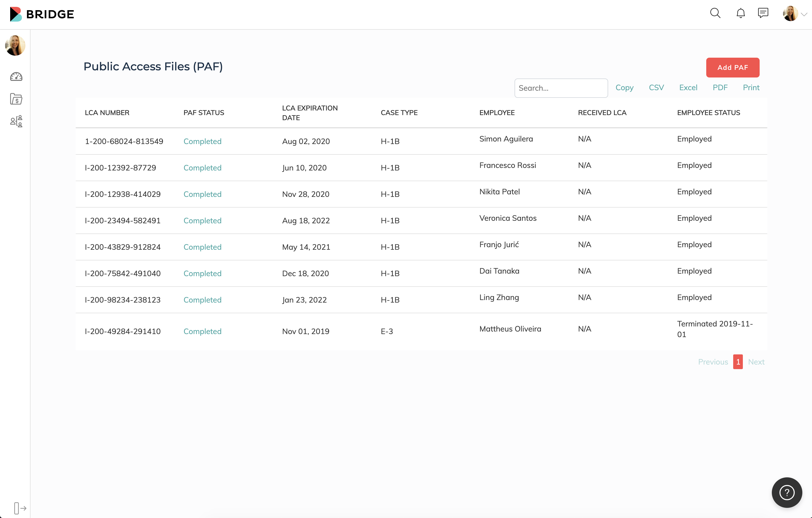Go to dashboard gauge icon in sidebar
Screen dimensions: 812x518
coord(16,77)
